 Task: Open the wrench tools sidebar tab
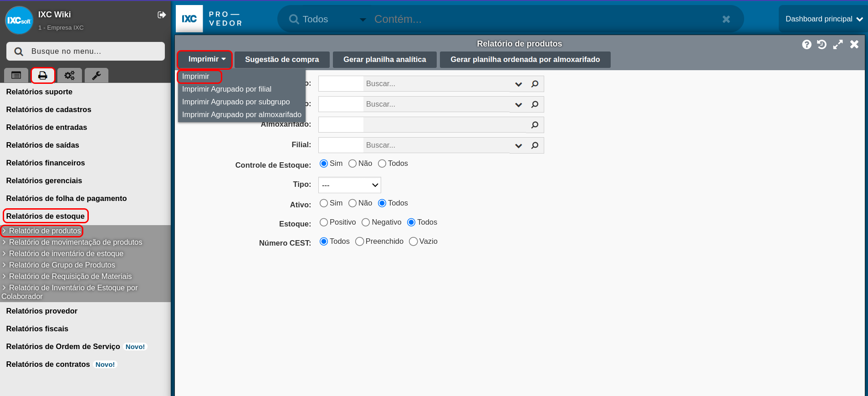(97, 75)
